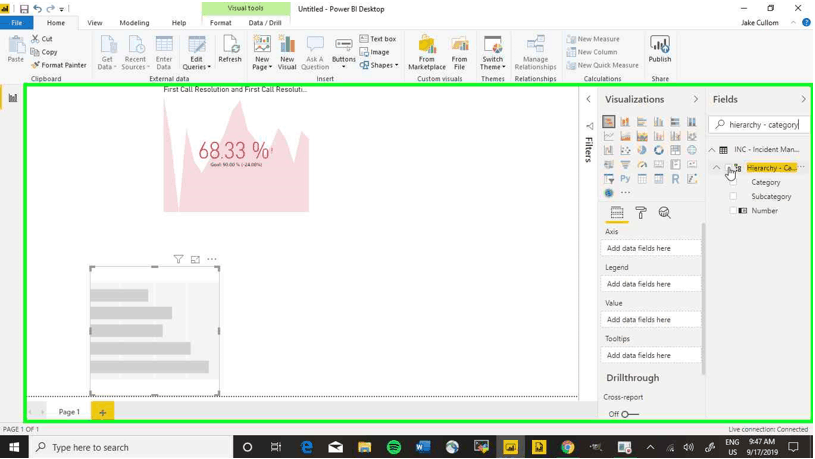
Task: Select the R script visual icon
Action: point(675,179)
